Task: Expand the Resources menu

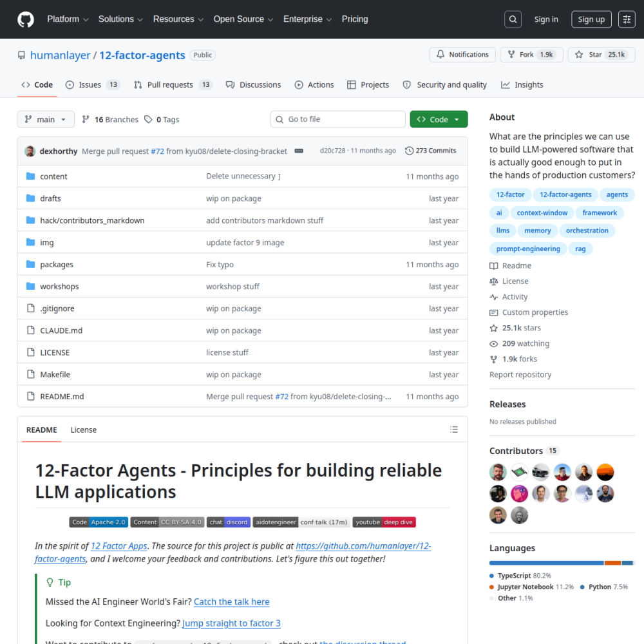Action: (178, 19)
